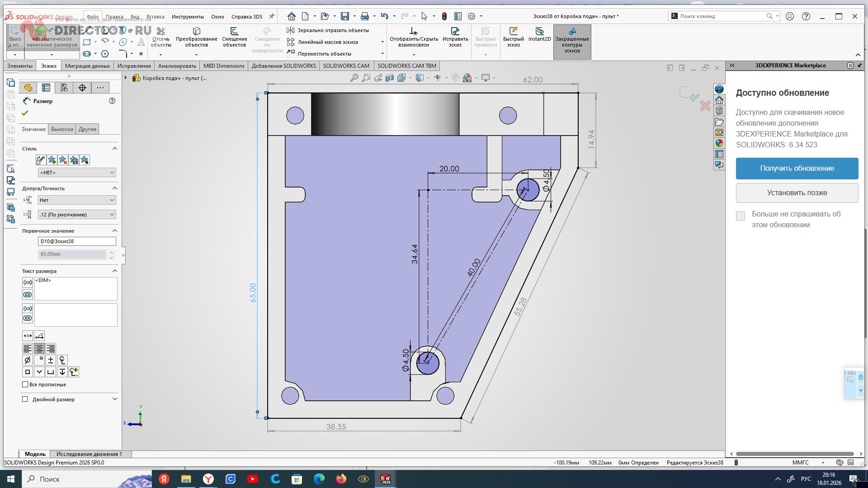Screen dimensions: 868x488
Task: Click the 'Первичное значение' name input field
Action: (77, 241)
